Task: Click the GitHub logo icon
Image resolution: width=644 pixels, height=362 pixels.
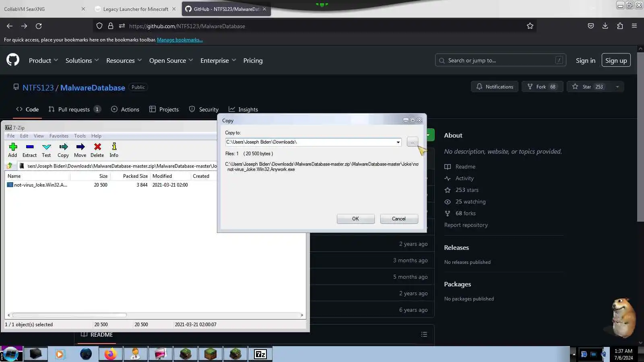Action: [13, 60]
